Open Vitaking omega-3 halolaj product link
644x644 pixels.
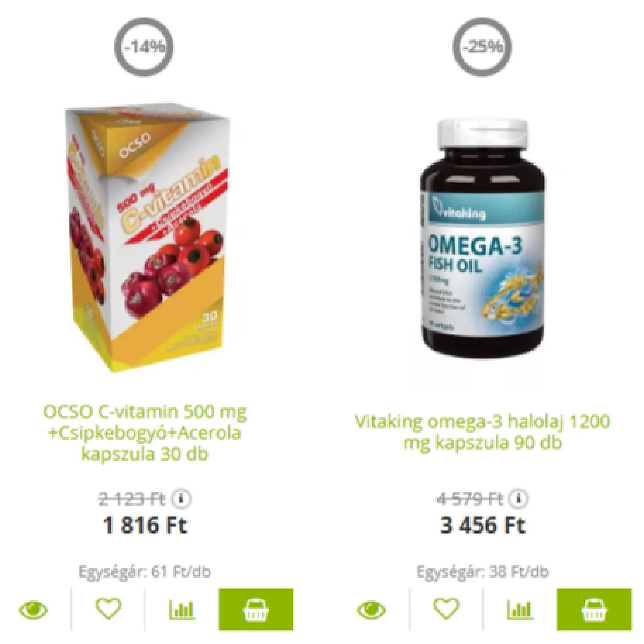[x=482, y=432]
